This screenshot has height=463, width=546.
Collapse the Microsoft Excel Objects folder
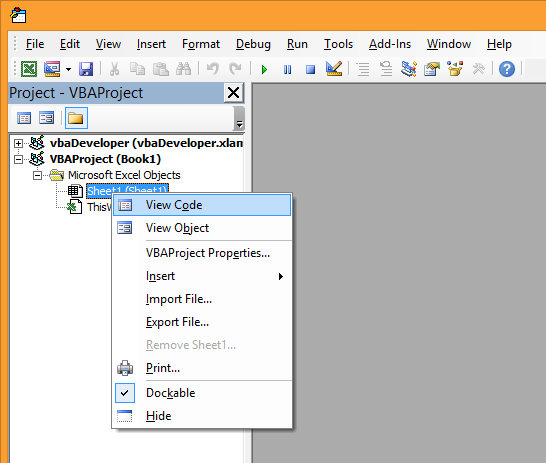(x=37, y=175)
